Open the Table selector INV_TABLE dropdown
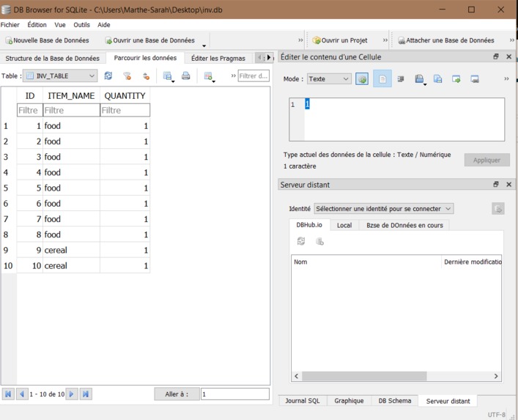The image size is (518, 420). [x=60, y=75]
